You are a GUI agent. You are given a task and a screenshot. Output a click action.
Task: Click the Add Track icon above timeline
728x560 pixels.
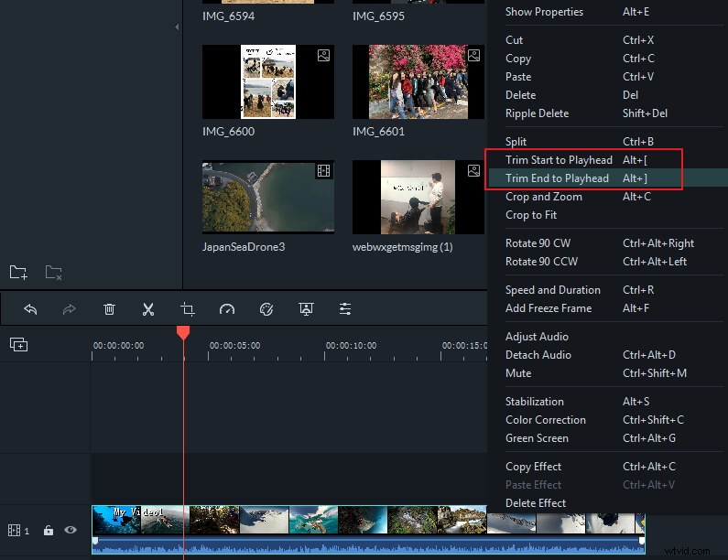(x=18, y=344)
